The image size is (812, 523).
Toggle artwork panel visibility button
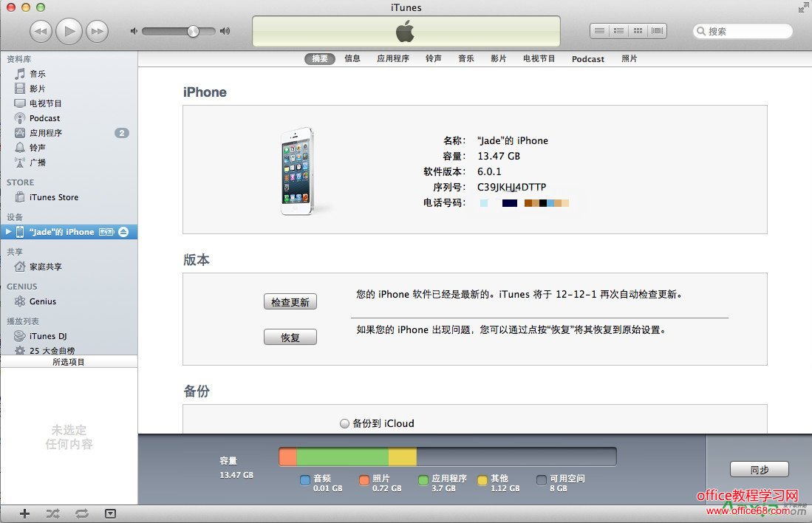pyautogui.click(x=110, y=513)
